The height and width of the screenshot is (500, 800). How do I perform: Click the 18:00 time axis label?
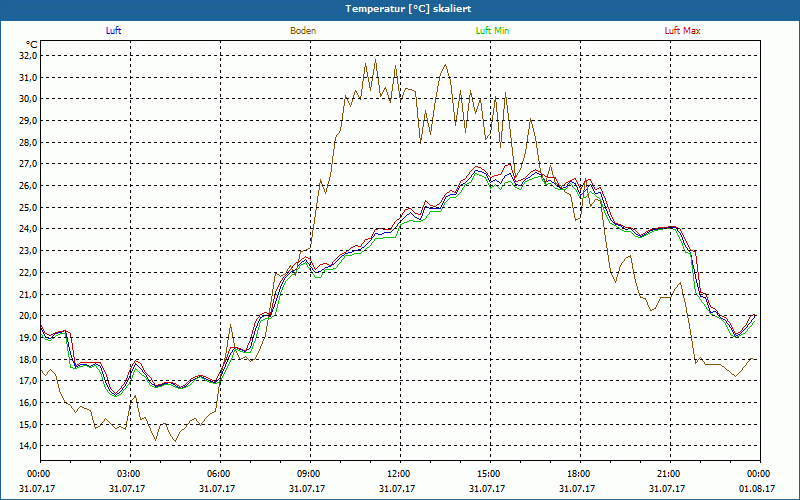[x=578, y=474]
